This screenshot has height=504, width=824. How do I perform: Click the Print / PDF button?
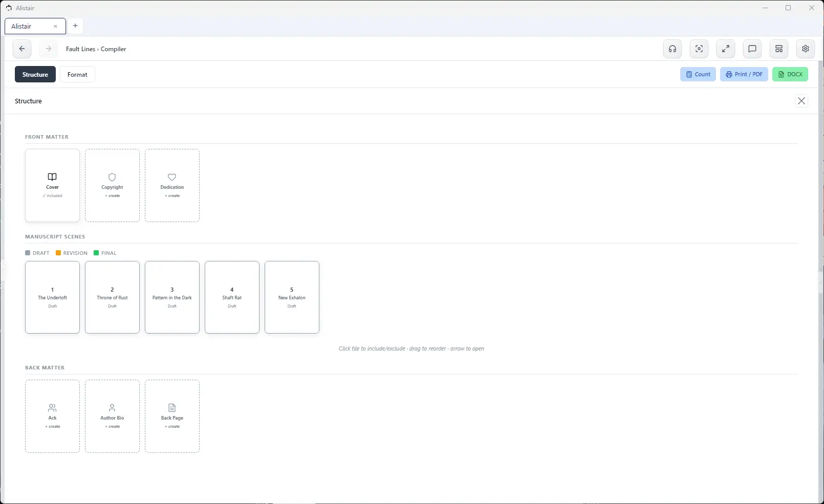[x=744, y=74]
